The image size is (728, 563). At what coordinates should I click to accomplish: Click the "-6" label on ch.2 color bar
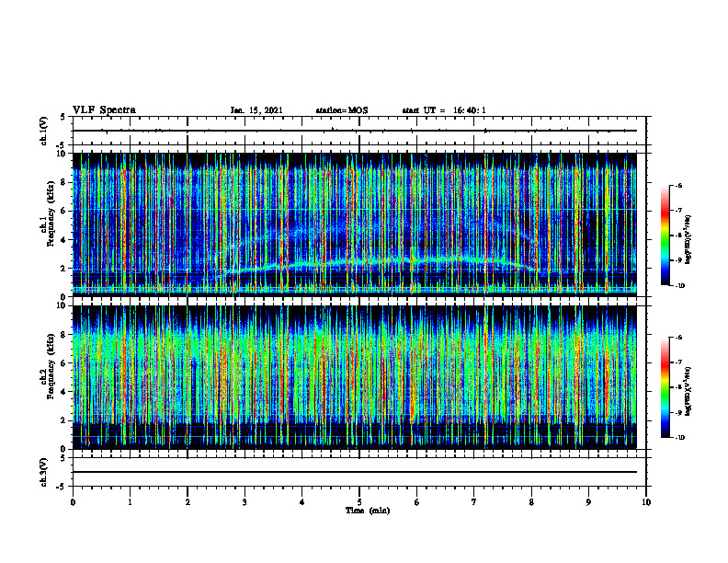(x=678, y=338)
